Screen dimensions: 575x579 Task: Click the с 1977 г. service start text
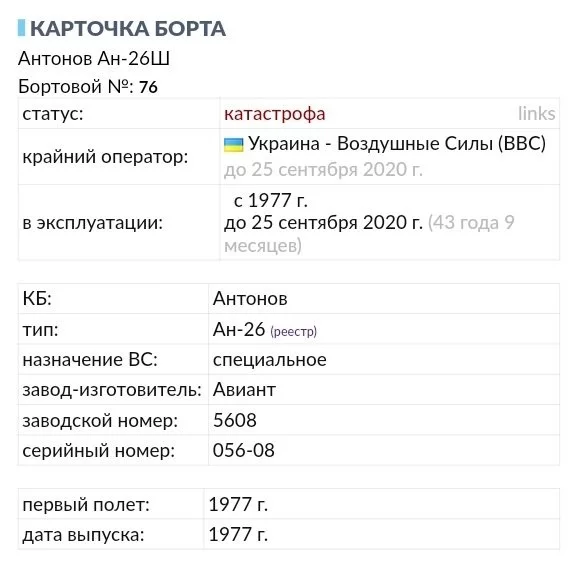click(271, 201)
